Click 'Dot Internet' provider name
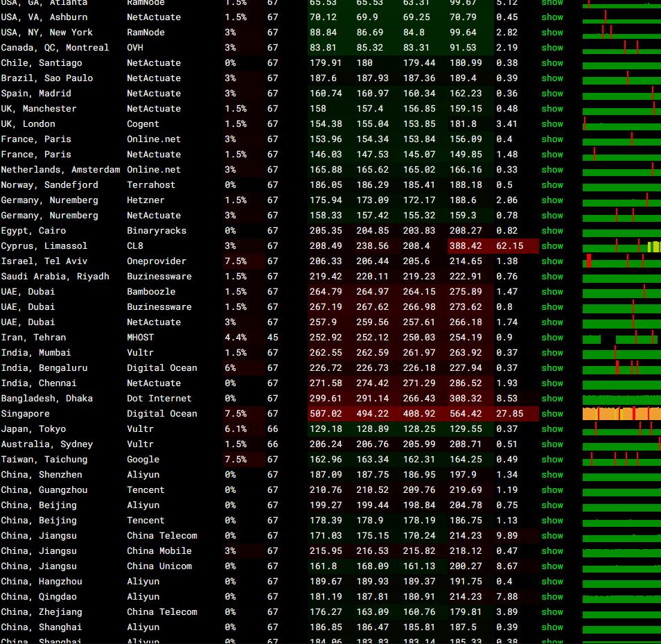Image resolution: width=661 pixels, height=644 pixels. [x=159, y=398]
